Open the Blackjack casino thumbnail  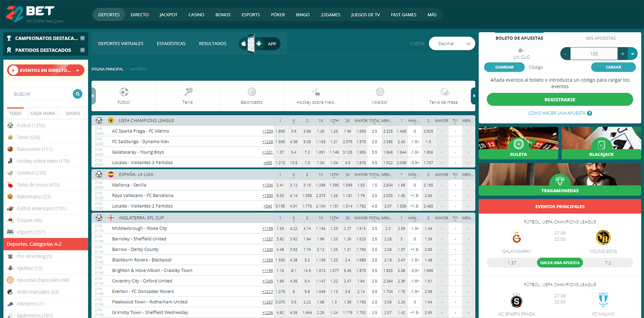601,143
